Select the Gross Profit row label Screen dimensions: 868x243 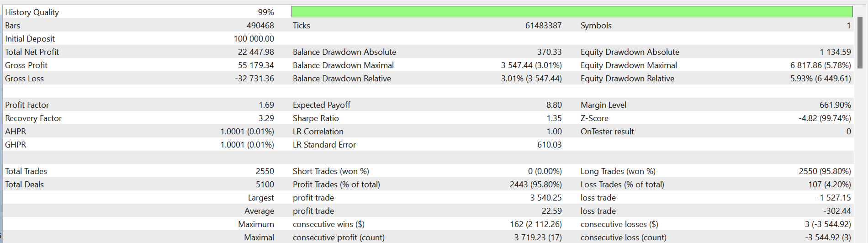(26, 65)
